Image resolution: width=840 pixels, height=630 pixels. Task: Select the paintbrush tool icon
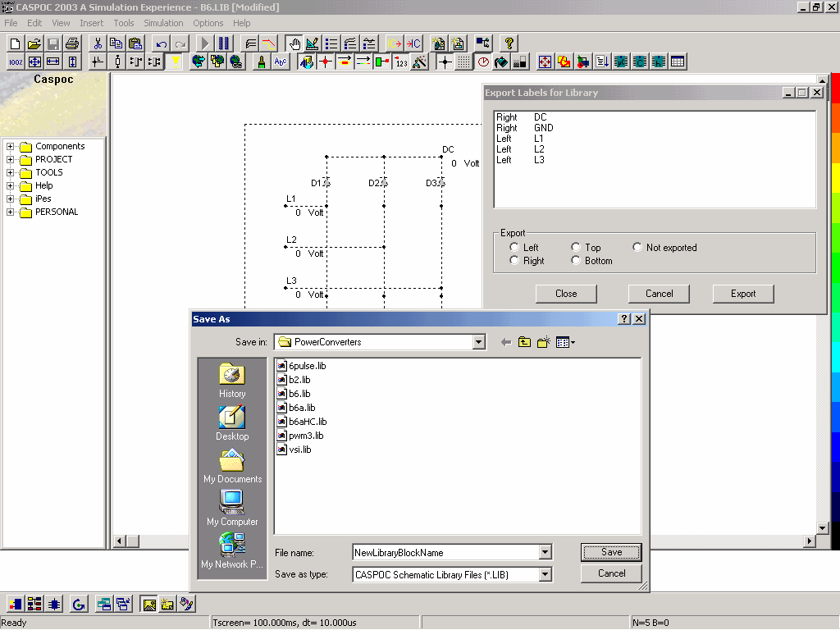click(x=262, y=62)
